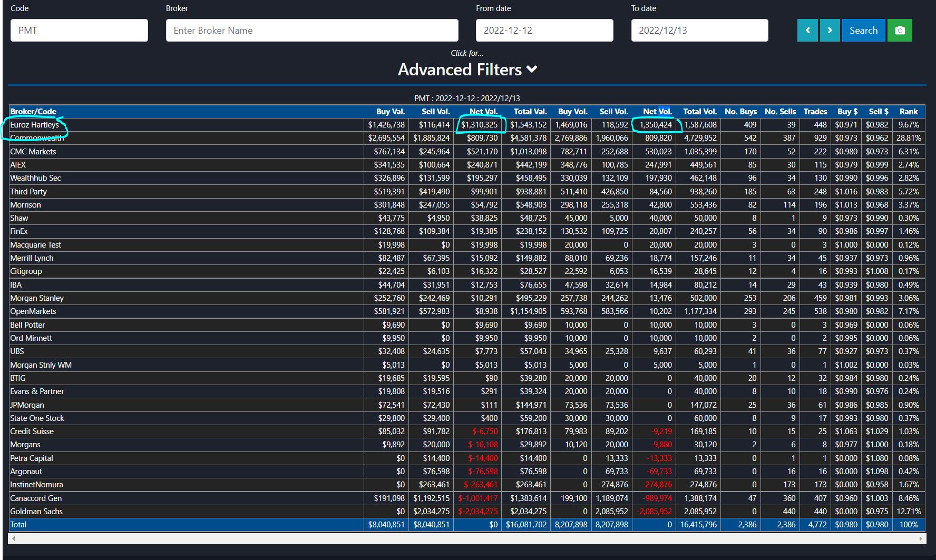Click the Euroz Hartleys net volume 1,350,424
The image size is (936, 560).
pyautogui.click(x=656, y=125)
